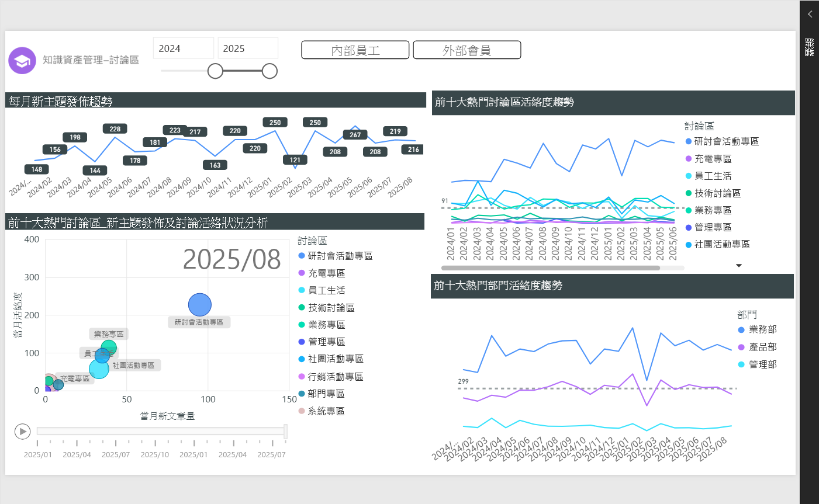Screen dimensions: 819x504
Task: Click the 198 data label on trend line
Action: pos(75,137)
